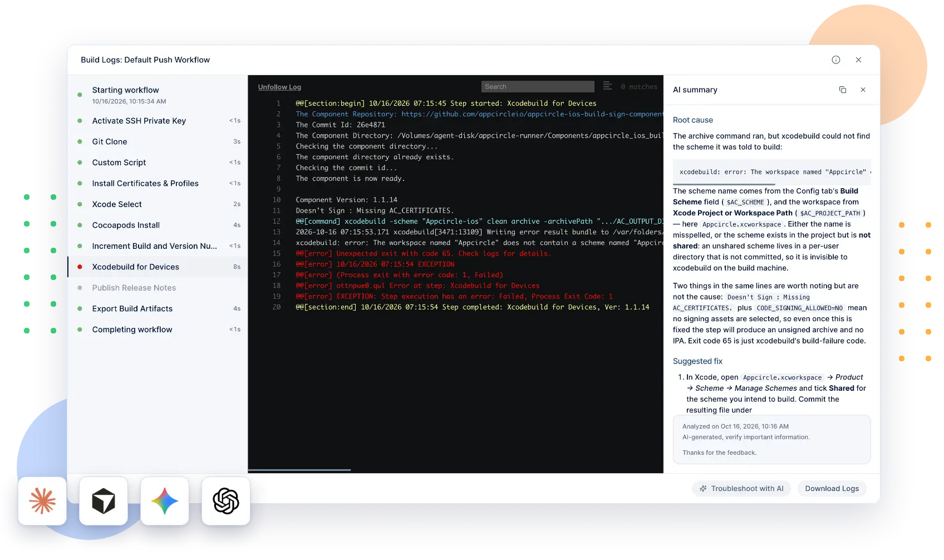Open the Custom Script step
The image size is (944, 560).
pyautogui.click(x=158, y=163)
